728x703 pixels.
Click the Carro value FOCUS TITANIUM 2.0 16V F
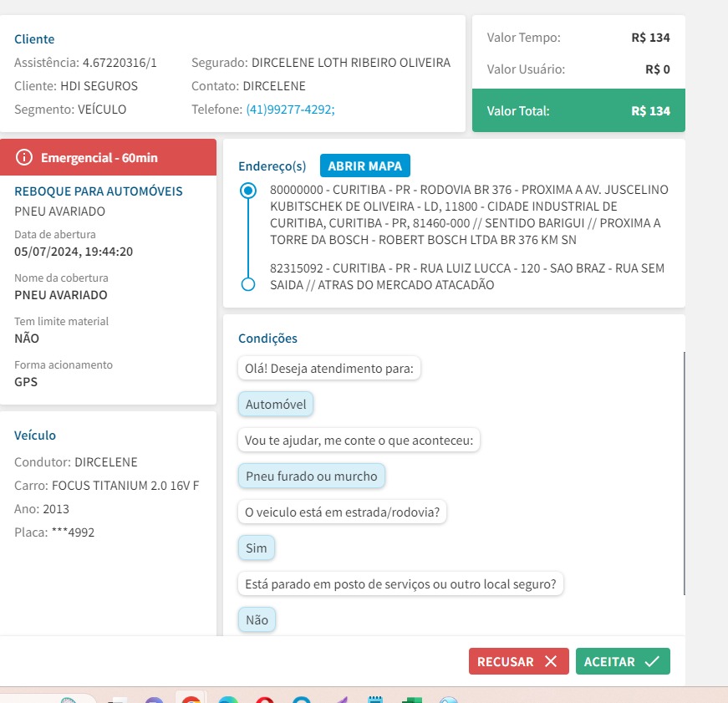(125, 486)
